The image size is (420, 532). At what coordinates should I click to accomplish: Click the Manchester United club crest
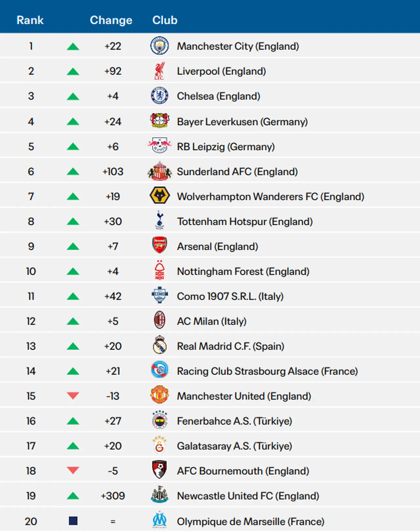pyautogui.click(x=159, y=395)
